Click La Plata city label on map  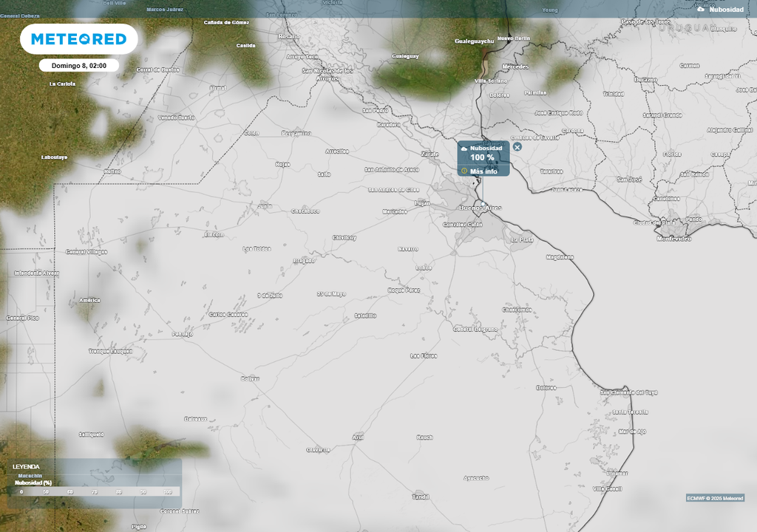(522, 240)
